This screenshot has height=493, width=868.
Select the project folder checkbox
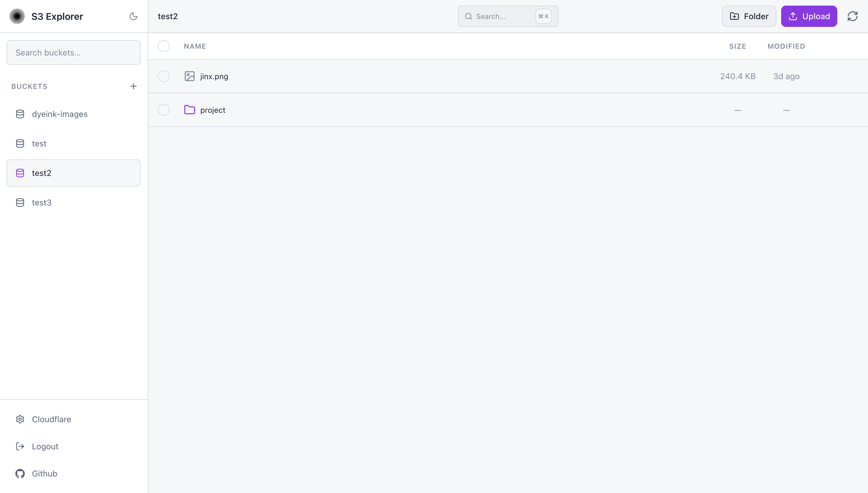(164, 110)
